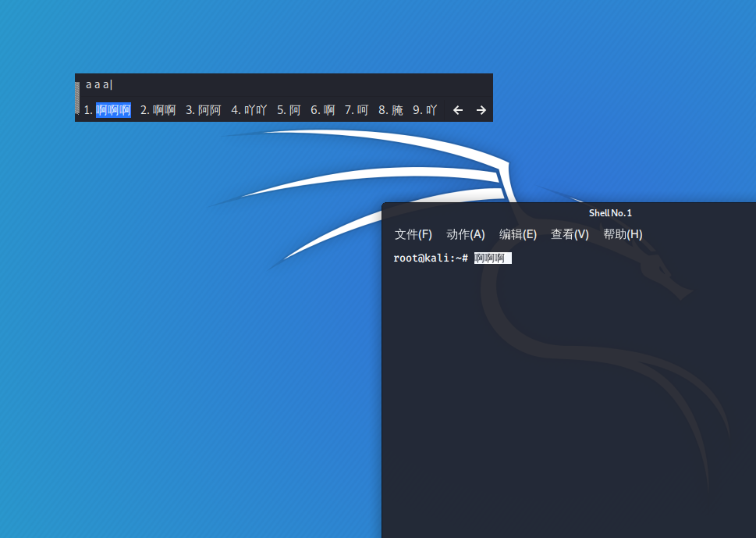The height and width of the screenshot is (538, 756).
Task: Open the 文件(F) menu in terminal
Action: pyautogui.click(x=413, y=234)
